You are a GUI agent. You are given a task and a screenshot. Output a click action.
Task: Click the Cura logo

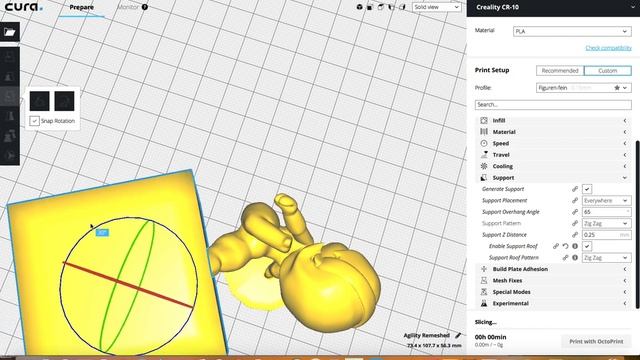point(23,7)
